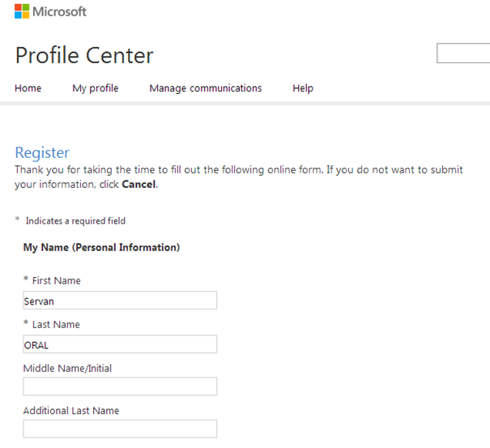Go to My profile
The image size is (490, 448).
pyautogui.click(x=96, y=88)
